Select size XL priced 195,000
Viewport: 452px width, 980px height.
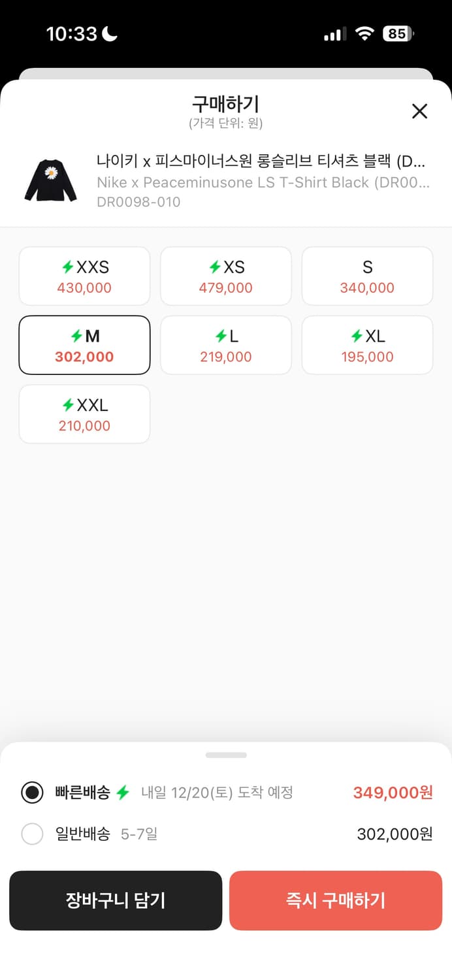(367, 346)
